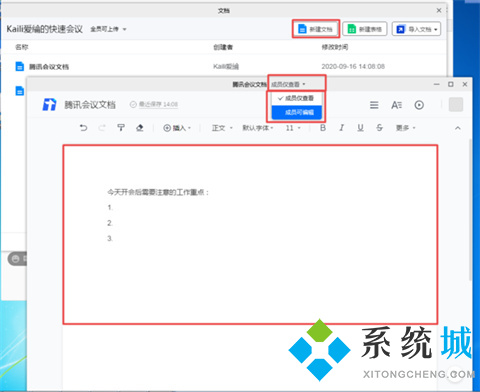Open the insert (插入) dropdown

click(x=177, y=128)
